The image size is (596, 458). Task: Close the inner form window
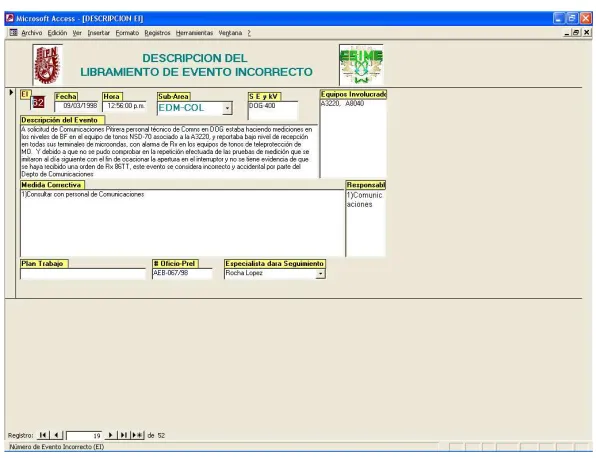[586, 33]
